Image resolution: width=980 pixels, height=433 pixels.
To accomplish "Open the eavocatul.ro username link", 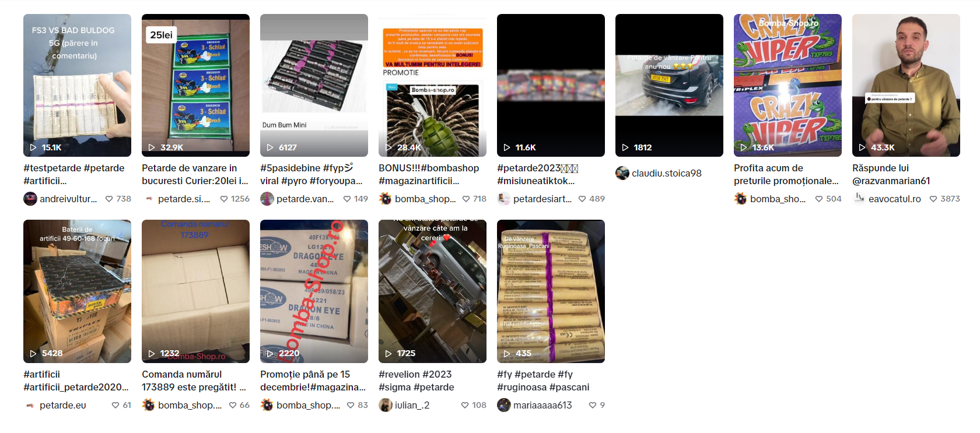I will (895, 199).
